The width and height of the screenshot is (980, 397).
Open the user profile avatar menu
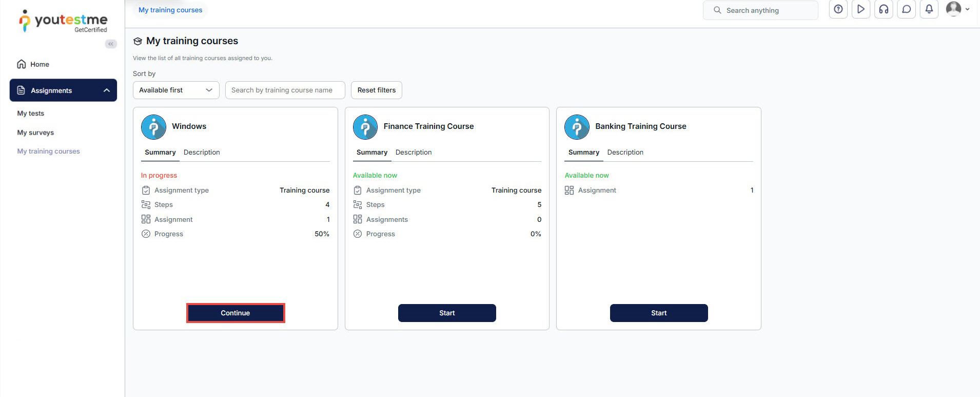(x=957, y=9)
